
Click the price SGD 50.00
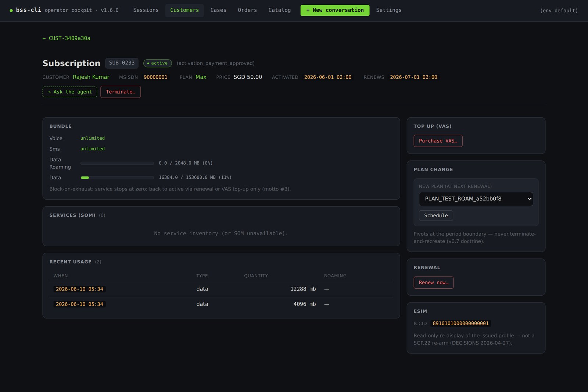pyautogui.click(x=248, y=77)
